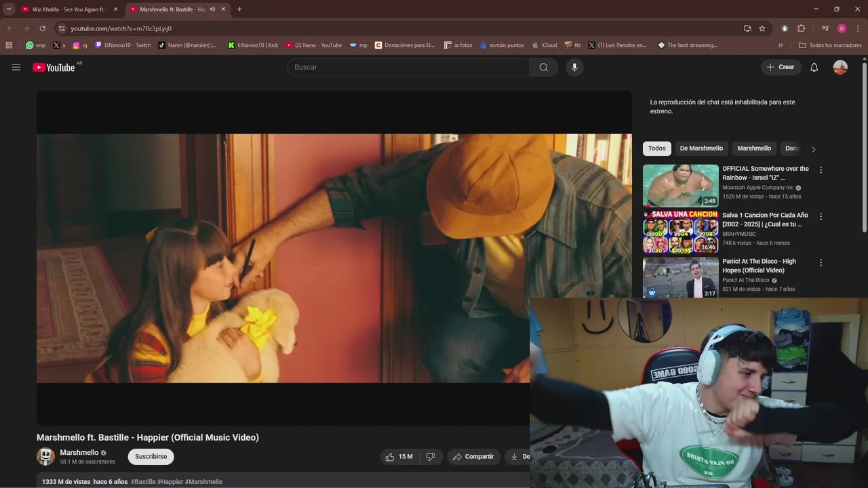868x488 pixels.
Task: Start voice search with the microphone
Action: pyautogui.click(x=574, y=67)
